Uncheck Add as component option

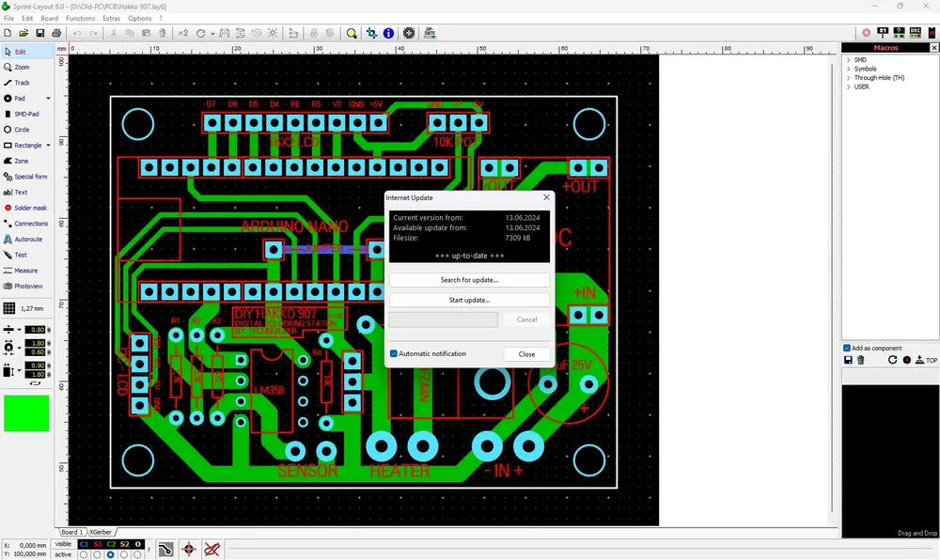(847, 348)
